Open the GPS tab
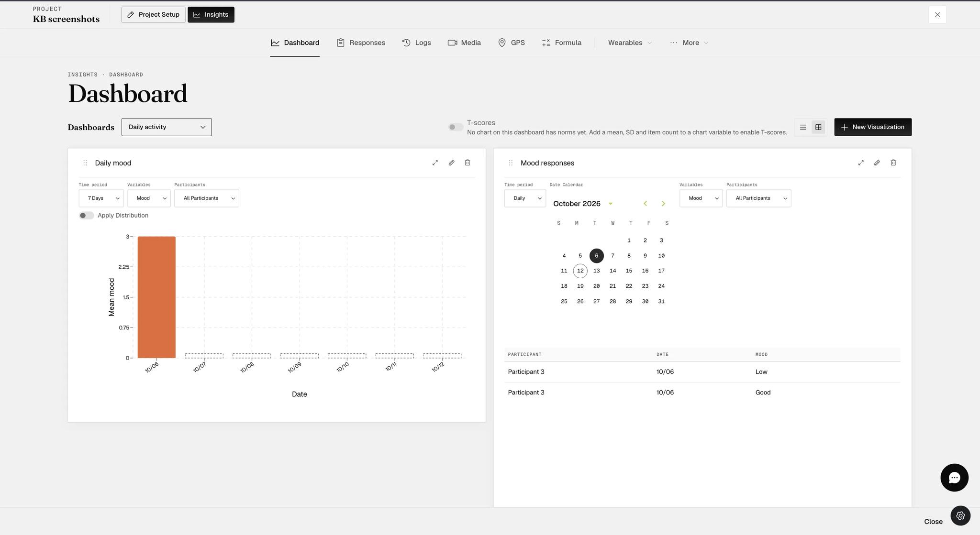Viewport: 980px width, 535px height. [511, 43]
